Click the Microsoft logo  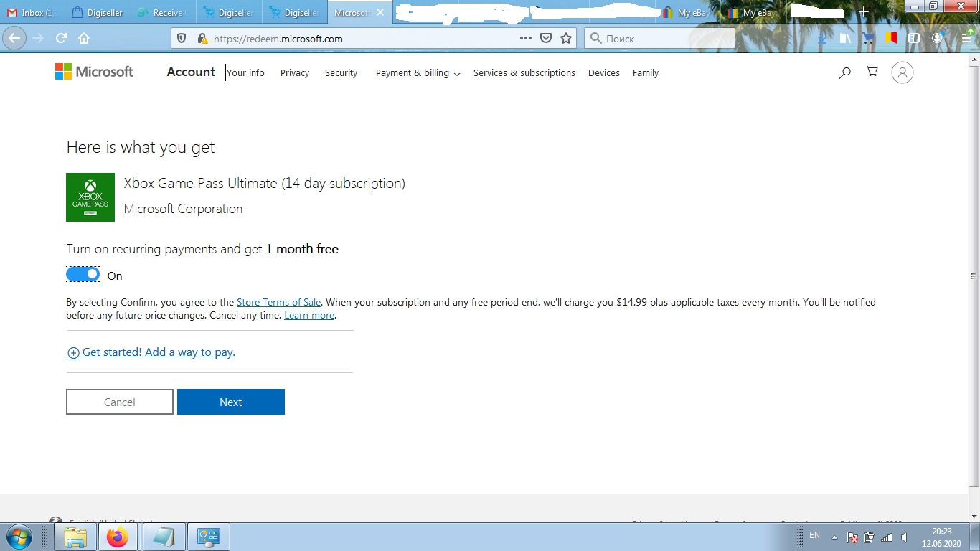coord(94,72)
